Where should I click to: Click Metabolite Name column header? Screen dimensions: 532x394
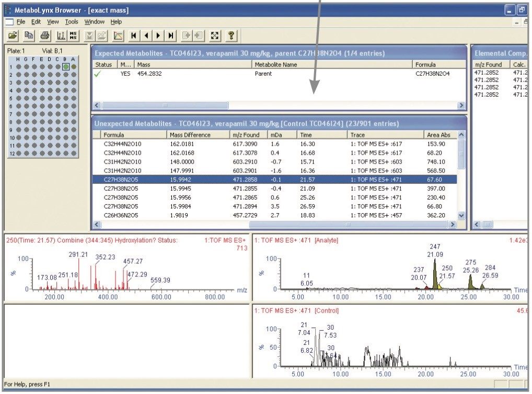[x=332, y=64]
